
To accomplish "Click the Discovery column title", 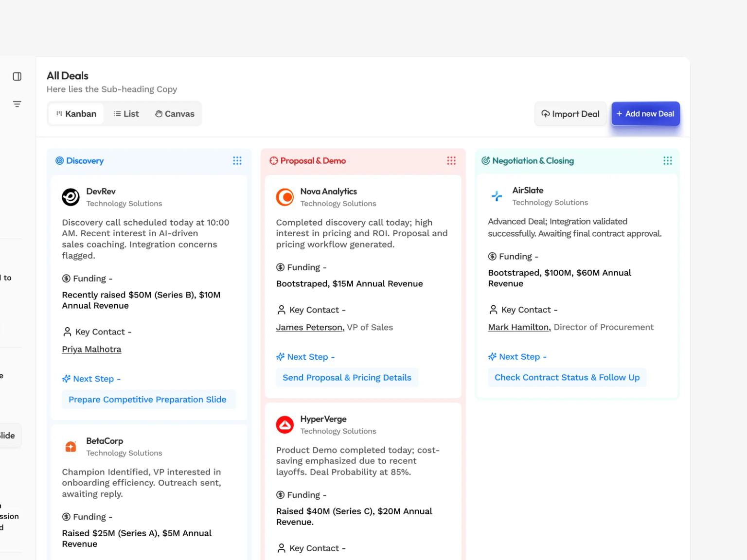I will point(85,161).
